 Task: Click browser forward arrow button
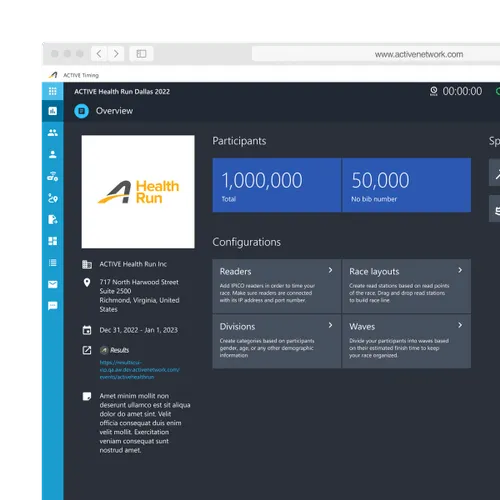[x=116, y=54]
